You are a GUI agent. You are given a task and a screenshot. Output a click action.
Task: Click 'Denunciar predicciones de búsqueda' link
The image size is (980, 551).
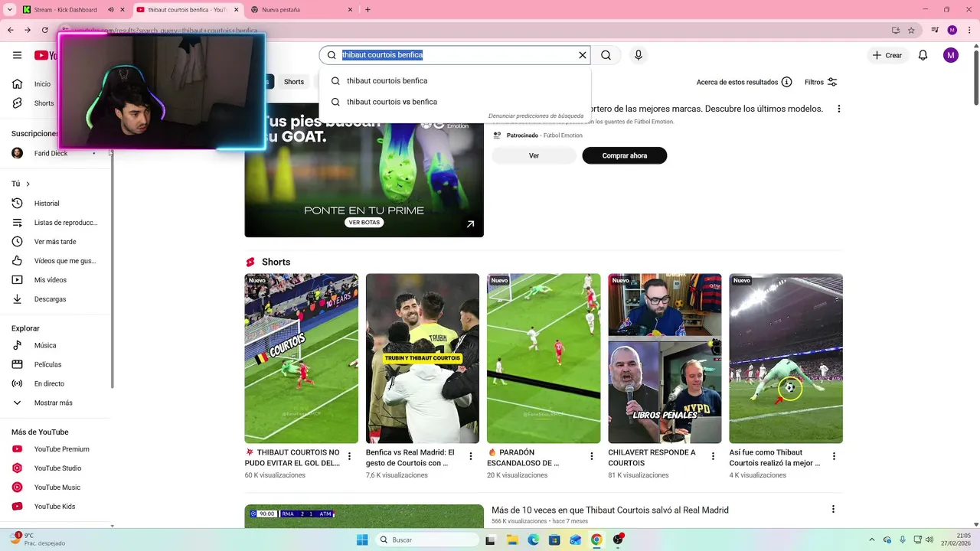[x=536, y=116]
